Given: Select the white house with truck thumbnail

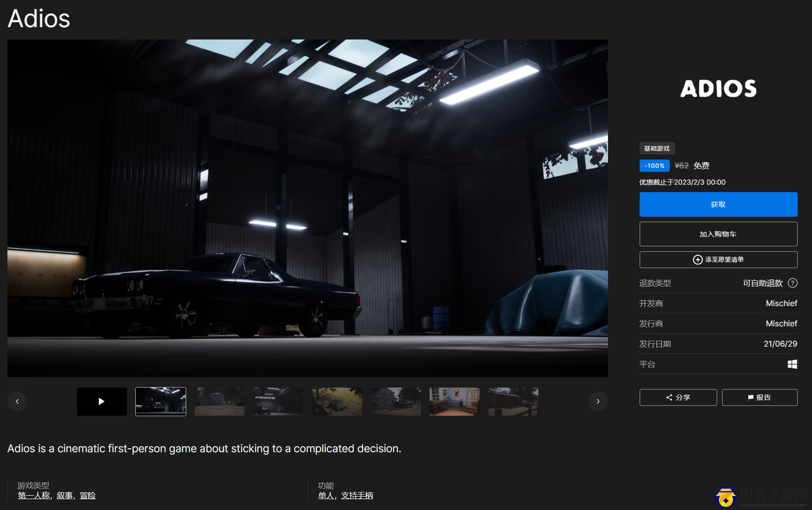Looking at the screenshot, I should pos(396,401).
